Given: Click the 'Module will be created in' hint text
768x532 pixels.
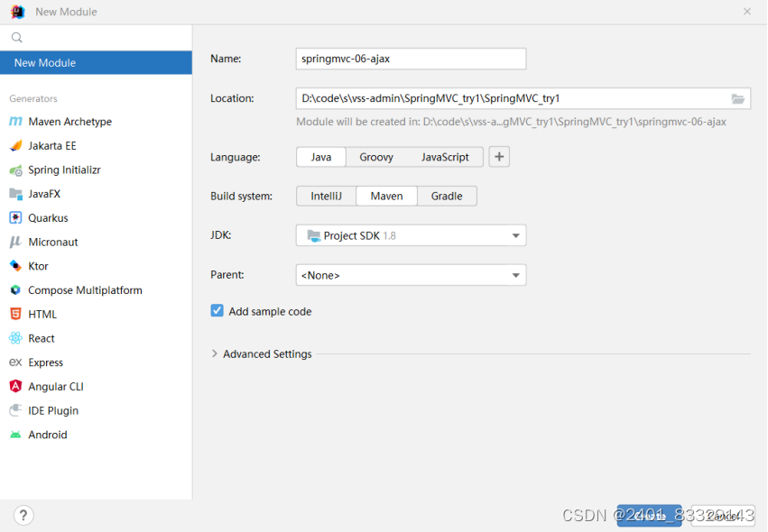Looking at the screenshot, I should pyautogui.click(x=511, y=122).
